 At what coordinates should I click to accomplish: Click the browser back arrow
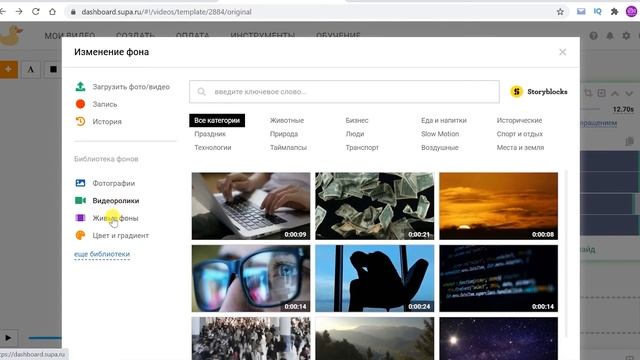[x=3, y=12]
